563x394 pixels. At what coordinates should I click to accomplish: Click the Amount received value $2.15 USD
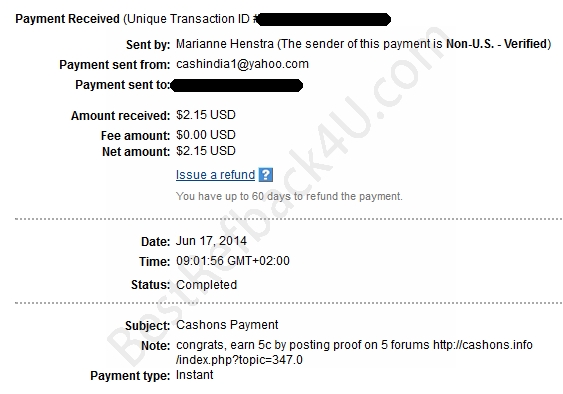(206, 115)
